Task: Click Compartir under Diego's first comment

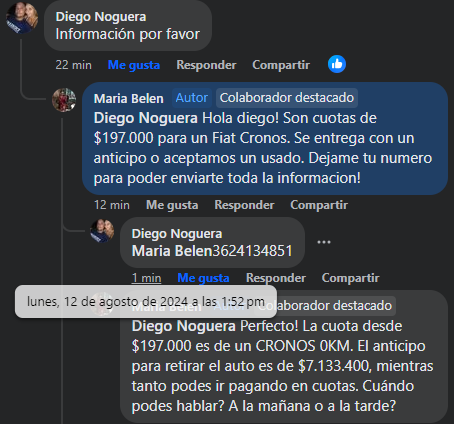Action: pos(281,65)
